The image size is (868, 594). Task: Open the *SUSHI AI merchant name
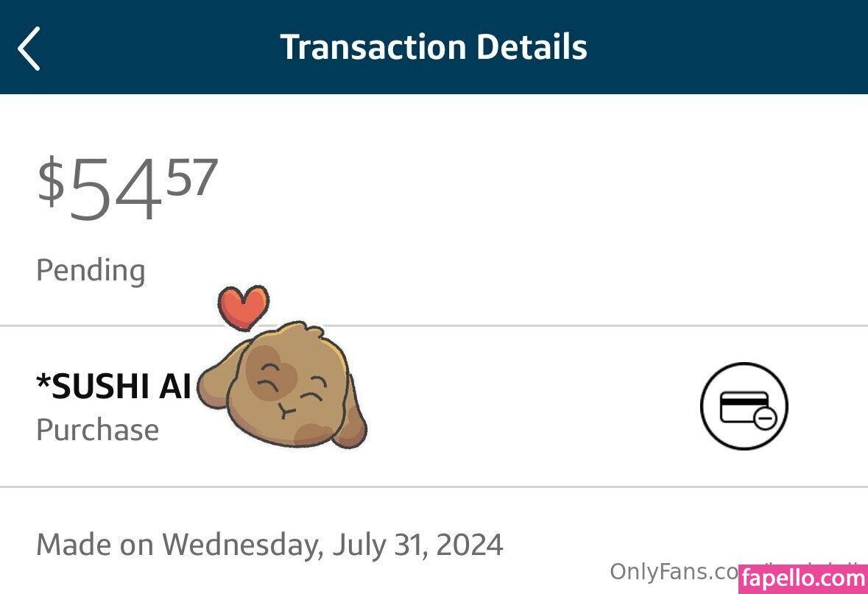tap(114, 386)
